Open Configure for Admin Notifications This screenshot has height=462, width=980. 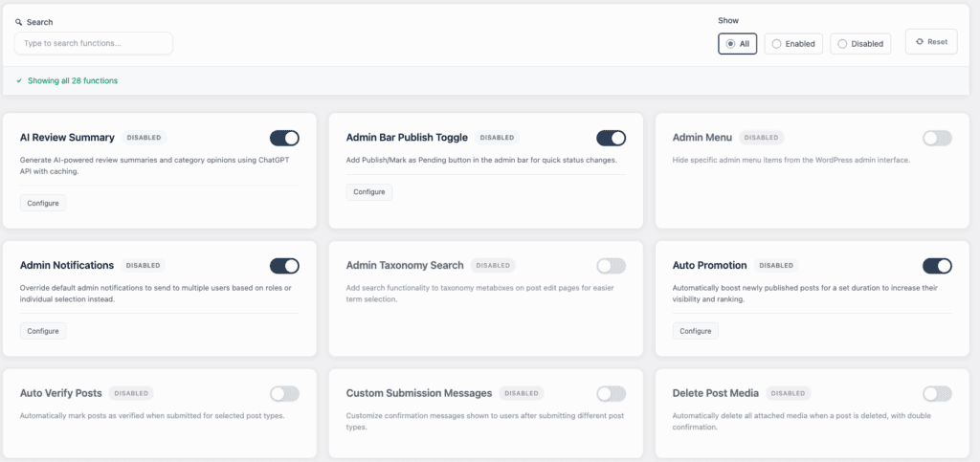click(x=43, y=331)
